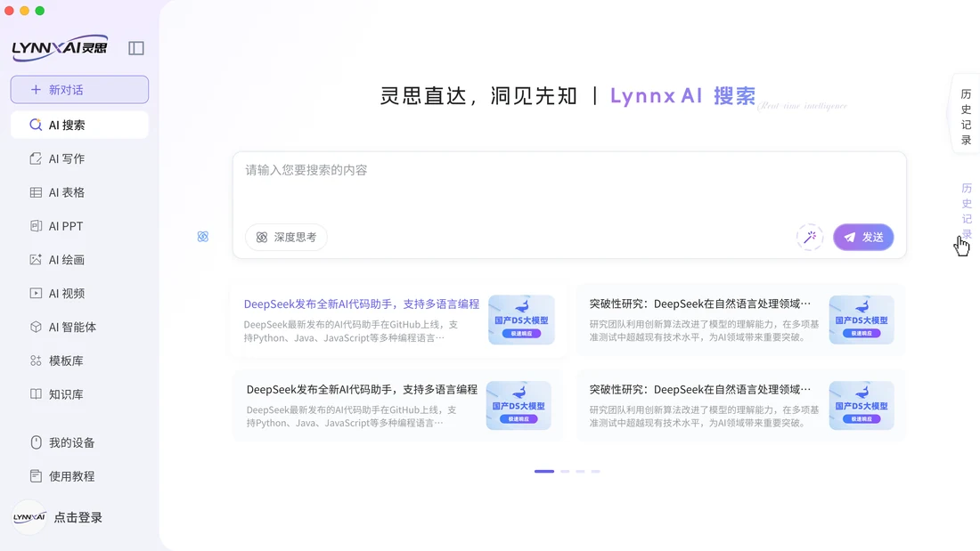Select the first active carousel page indicator

click(x=544, y=471)
